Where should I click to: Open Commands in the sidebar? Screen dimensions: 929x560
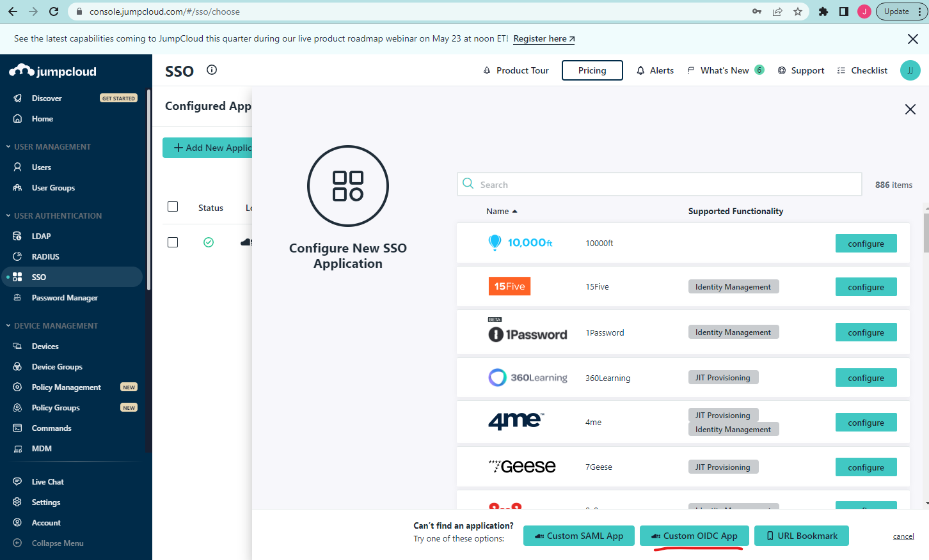(51, 428)
